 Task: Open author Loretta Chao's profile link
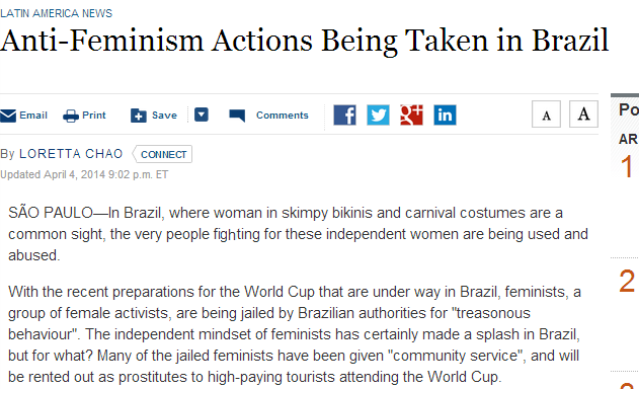pyautogui.click(x=71, y=154)
